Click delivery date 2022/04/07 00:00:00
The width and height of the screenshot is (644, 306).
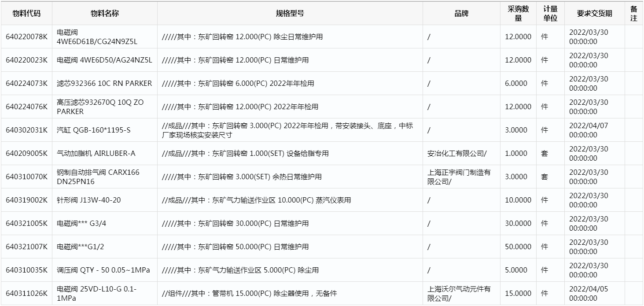point(589,130)
